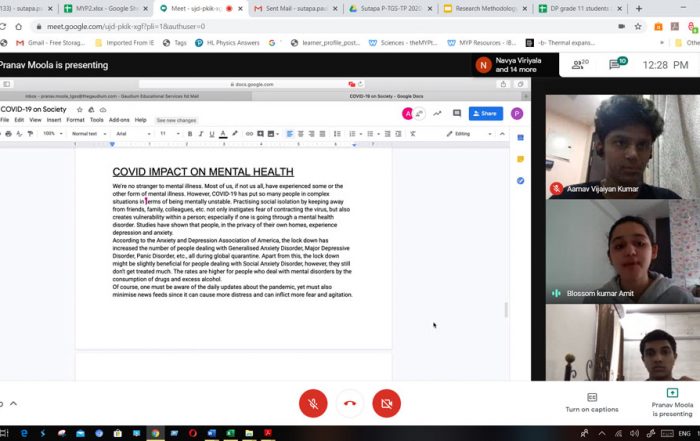This screenshot has height=441, width=700.
Task: Click the Insert link icon
Action: (x=249, y=133)
